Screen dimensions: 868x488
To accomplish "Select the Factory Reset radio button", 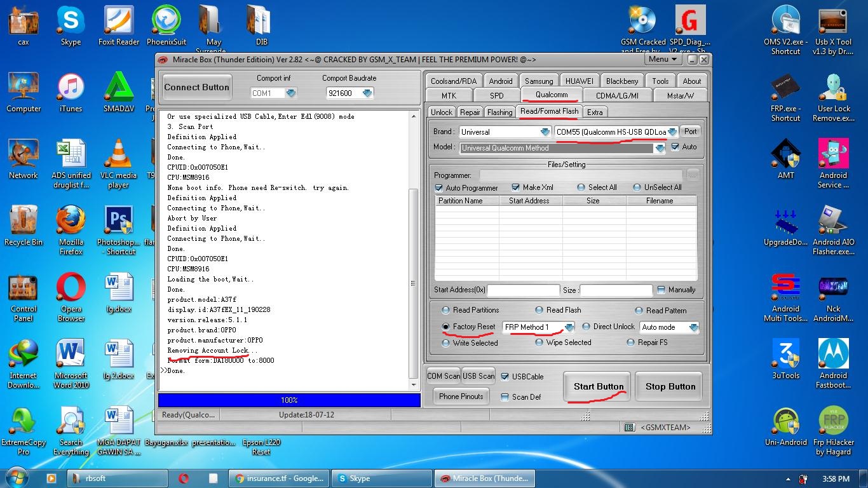I will (447, 327).
